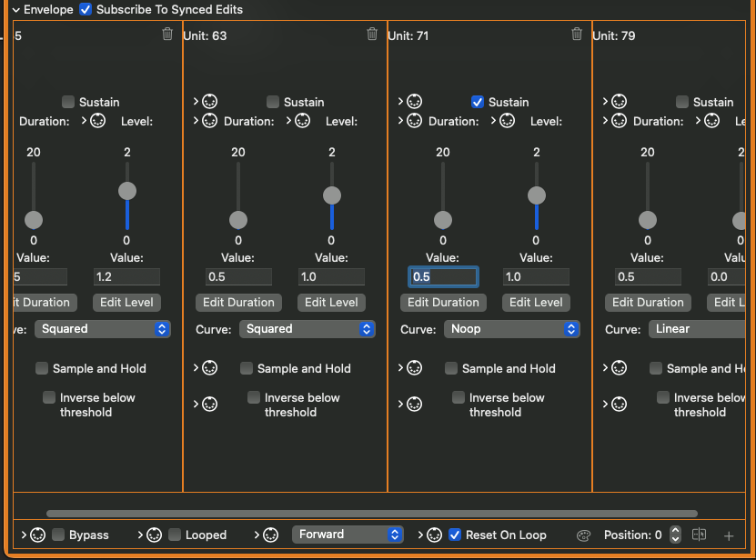
Task: Delete Unit 63 with its trash icon
Action: pyautogui.click(x=372, y=35)
